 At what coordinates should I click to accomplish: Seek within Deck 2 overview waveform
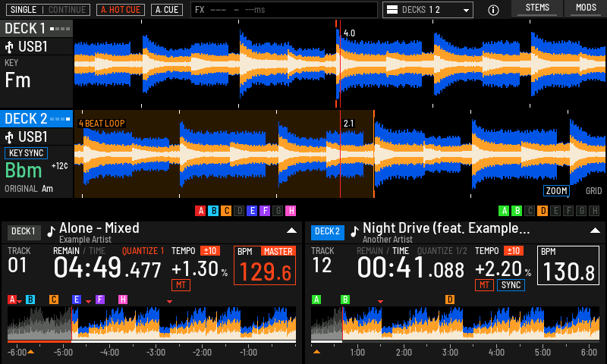point(455,323)
